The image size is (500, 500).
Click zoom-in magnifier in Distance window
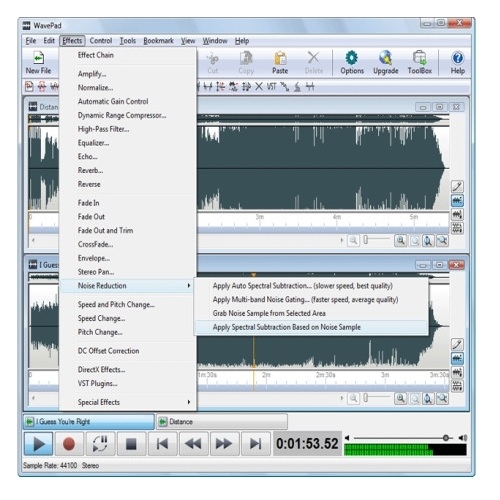pyautogui.click(x=400, y=240)
